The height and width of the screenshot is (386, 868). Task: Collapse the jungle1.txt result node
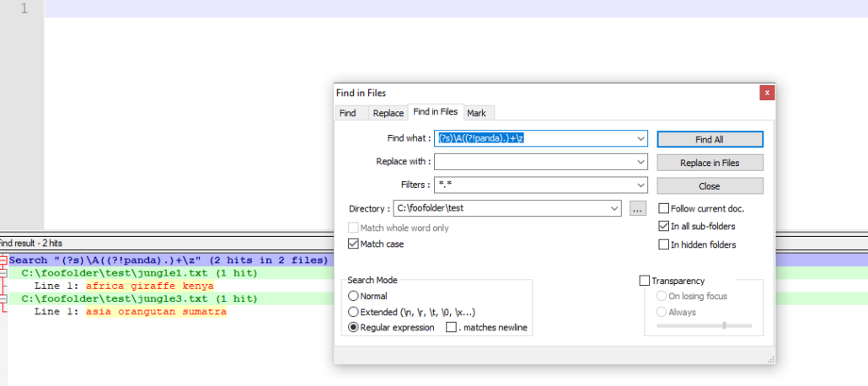3,273
